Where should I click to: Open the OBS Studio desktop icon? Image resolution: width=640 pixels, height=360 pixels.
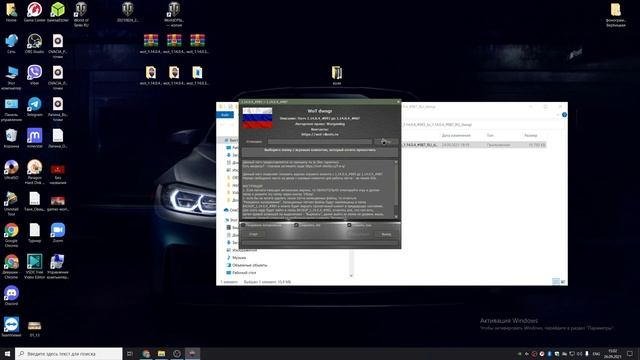tap(34, 44)
